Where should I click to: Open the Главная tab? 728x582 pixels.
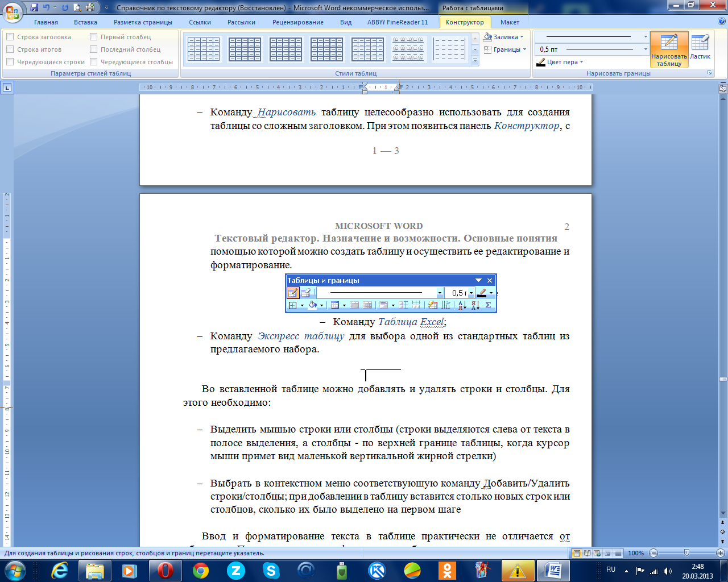click(x=46, y=22)
